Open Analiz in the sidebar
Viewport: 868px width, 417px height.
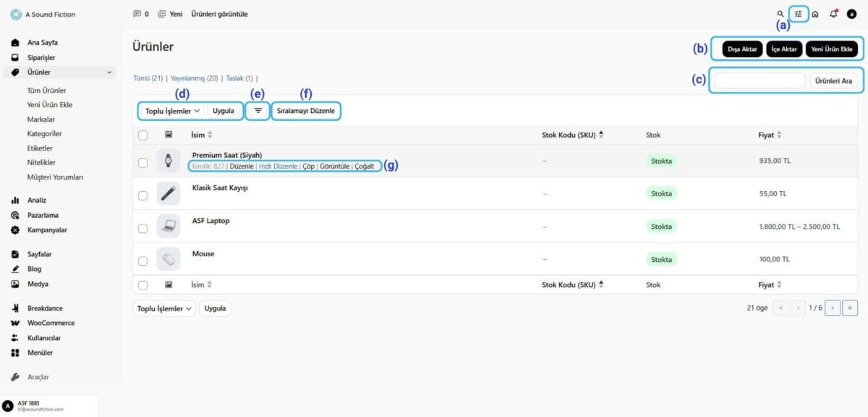38,200
